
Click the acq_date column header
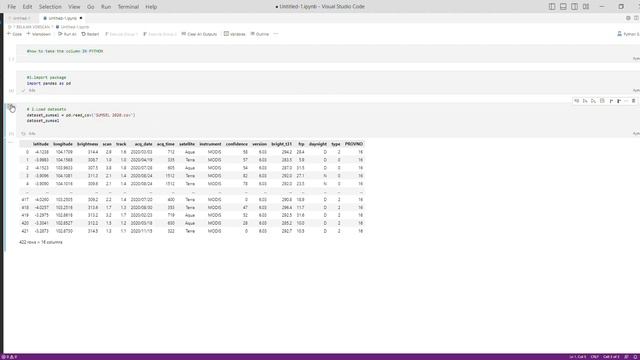coord(143,144)
